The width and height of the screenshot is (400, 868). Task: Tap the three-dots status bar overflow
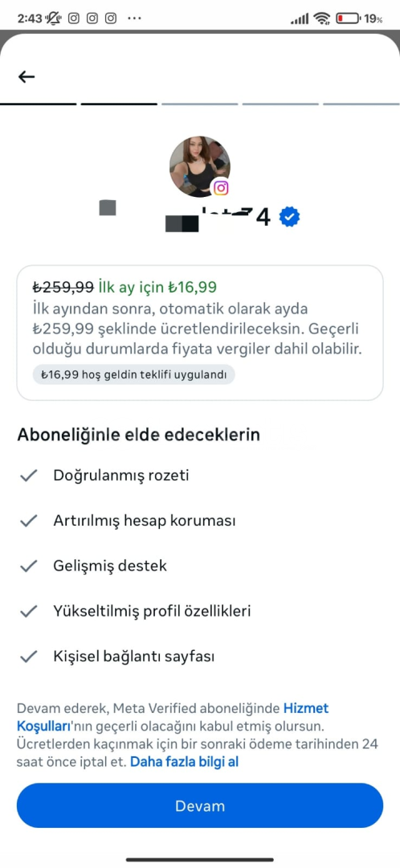point(134,18)
